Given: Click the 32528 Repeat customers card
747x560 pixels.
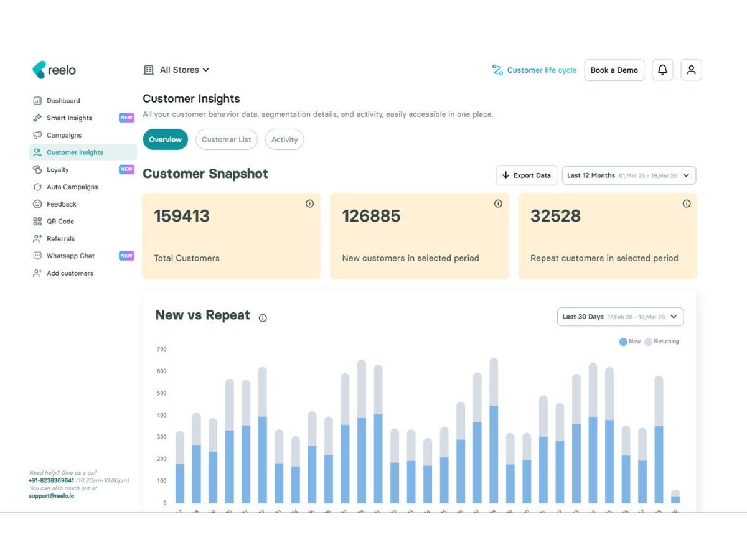Looking at the screenshot, I should [608, 236].
